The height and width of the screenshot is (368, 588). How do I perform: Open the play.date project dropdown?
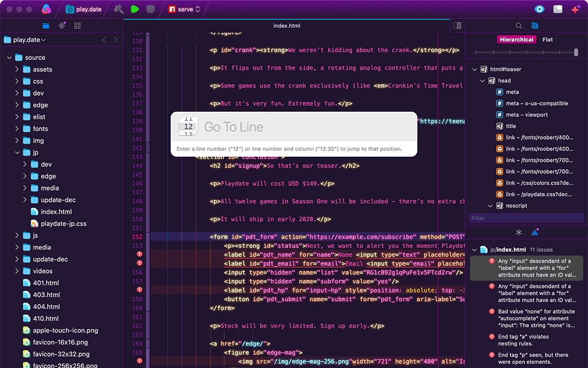[x=25, y=40]
